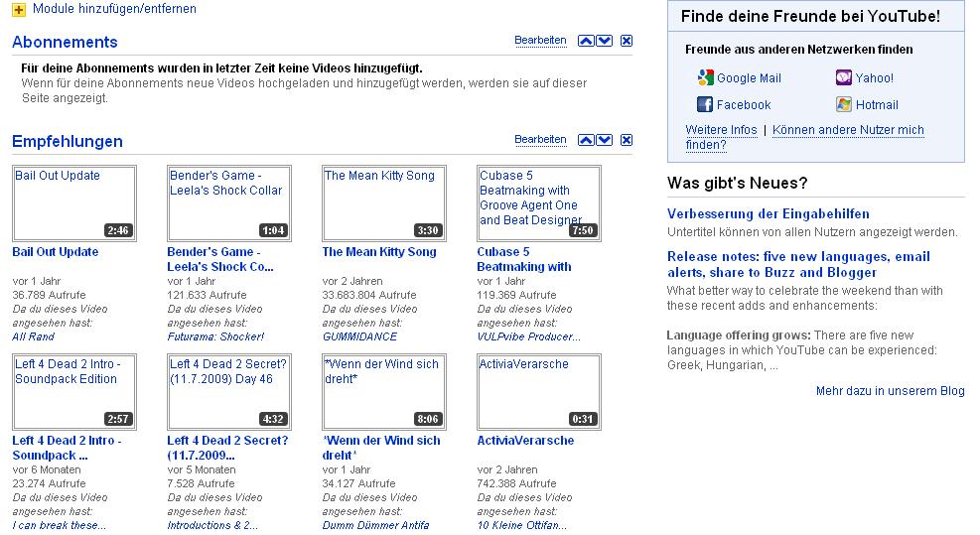Open Left 4 Dead 2 Secret? thumbnail
980x535 pixels.
(229, 392)
